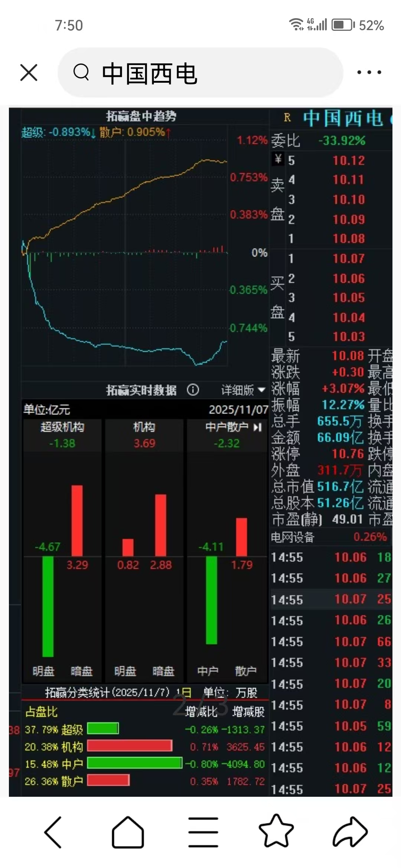Select sell price 10.10
Image resolution: width=401 pixels, height=868 pixels.
[349, 199]
